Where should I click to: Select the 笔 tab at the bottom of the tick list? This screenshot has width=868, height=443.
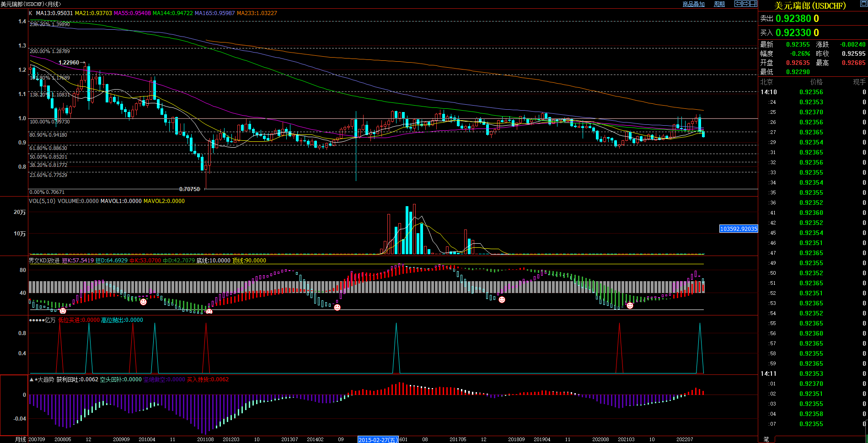tap(766, 439)
